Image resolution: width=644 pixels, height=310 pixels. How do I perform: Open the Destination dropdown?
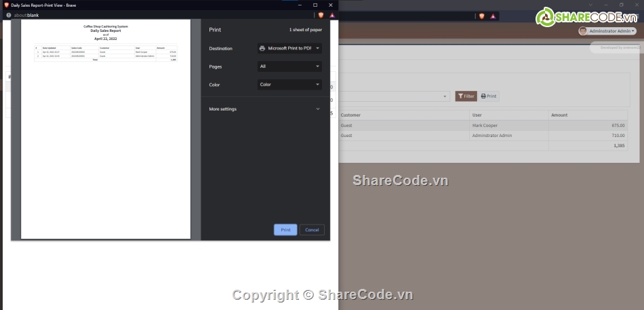click(289, 48)
